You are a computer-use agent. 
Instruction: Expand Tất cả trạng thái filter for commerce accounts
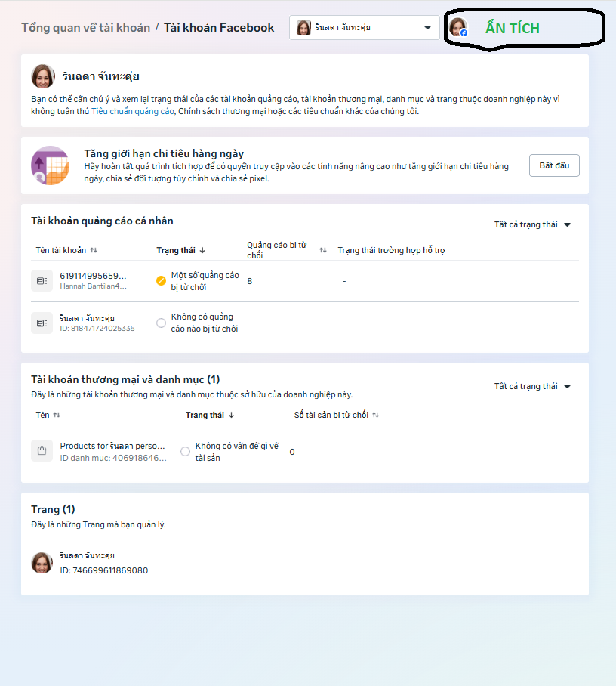coord(532,386)
